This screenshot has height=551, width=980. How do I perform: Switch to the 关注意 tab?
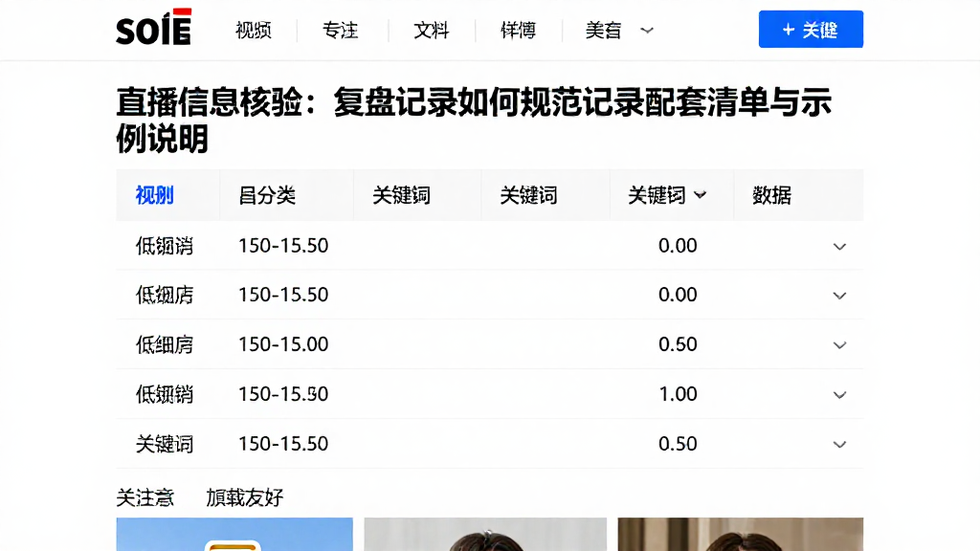click(145, 497)
